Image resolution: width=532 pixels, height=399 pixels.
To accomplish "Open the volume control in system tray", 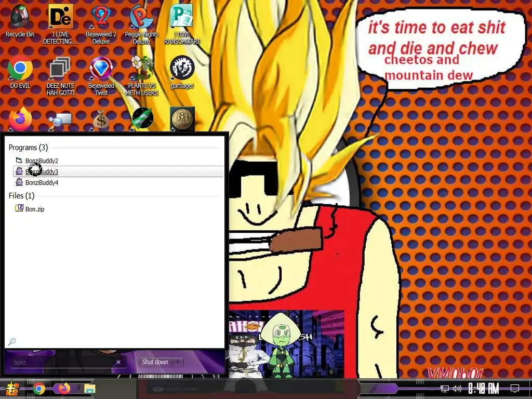I will click(x=457, y=389).
